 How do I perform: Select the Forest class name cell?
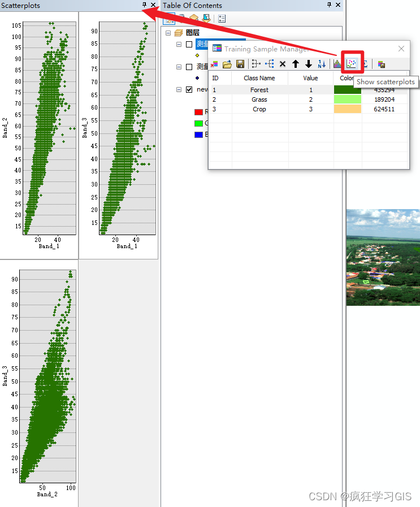(259, 89)
